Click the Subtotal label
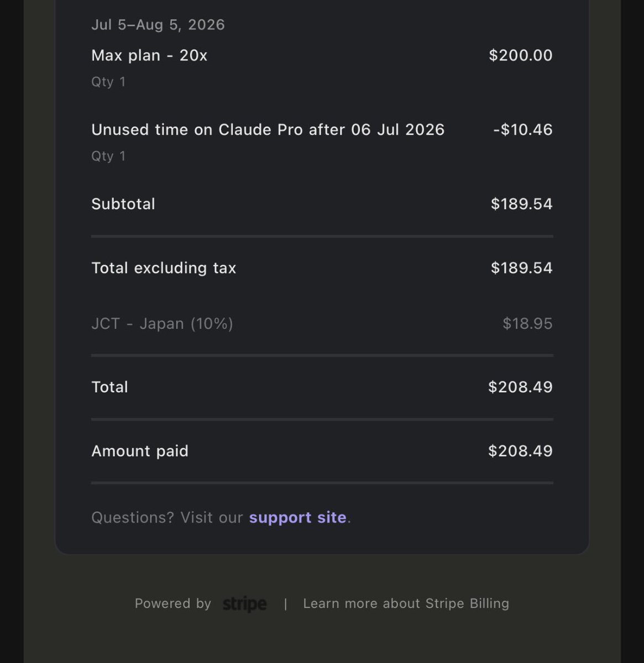This screenshot has width=644, height=663. click(x=123, y=204)
